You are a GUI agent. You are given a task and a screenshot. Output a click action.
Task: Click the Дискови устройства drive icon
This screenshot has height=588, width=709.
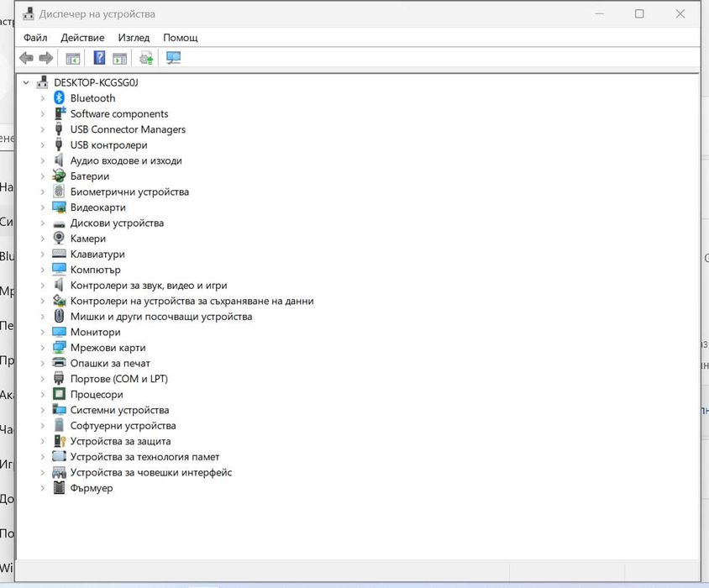tap(60, 224)
